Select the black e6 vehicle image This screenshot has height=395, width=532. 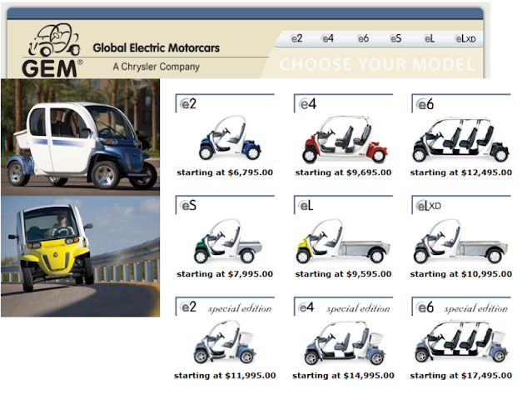click(460, 140)
